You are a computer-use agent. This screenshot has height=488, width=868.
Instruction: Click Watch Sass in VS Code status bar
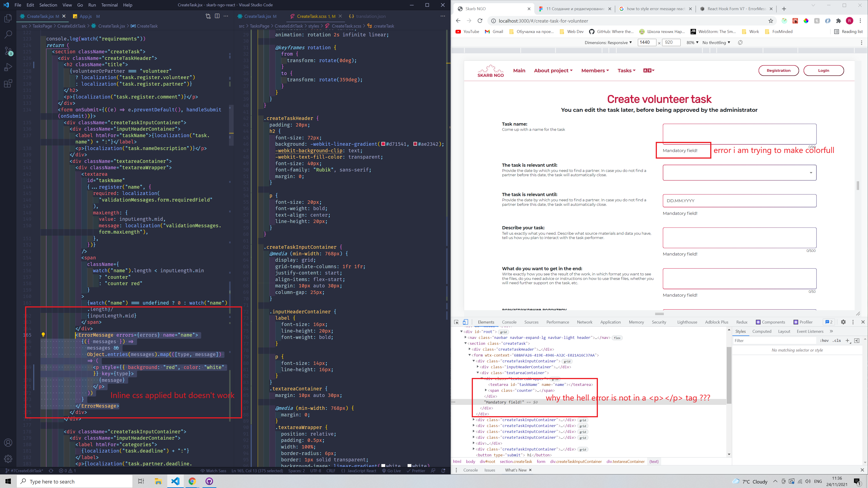coord(213,471)
